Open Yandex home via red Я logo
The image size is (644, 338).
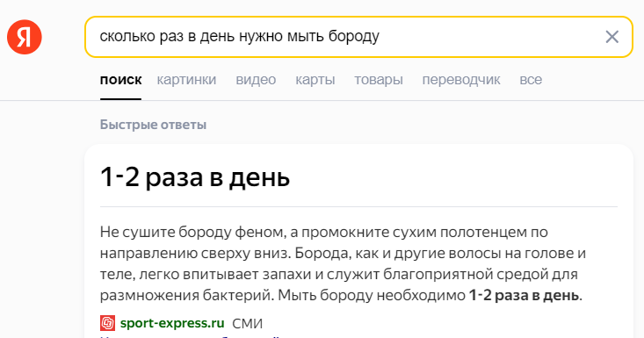(x=25, y=37)
